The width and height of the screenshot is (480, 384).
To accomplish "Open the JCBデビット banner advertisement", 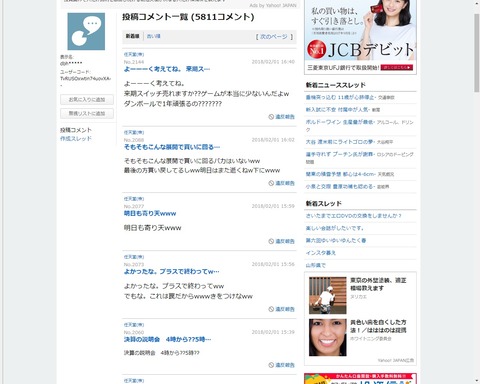I will point(360,37).
